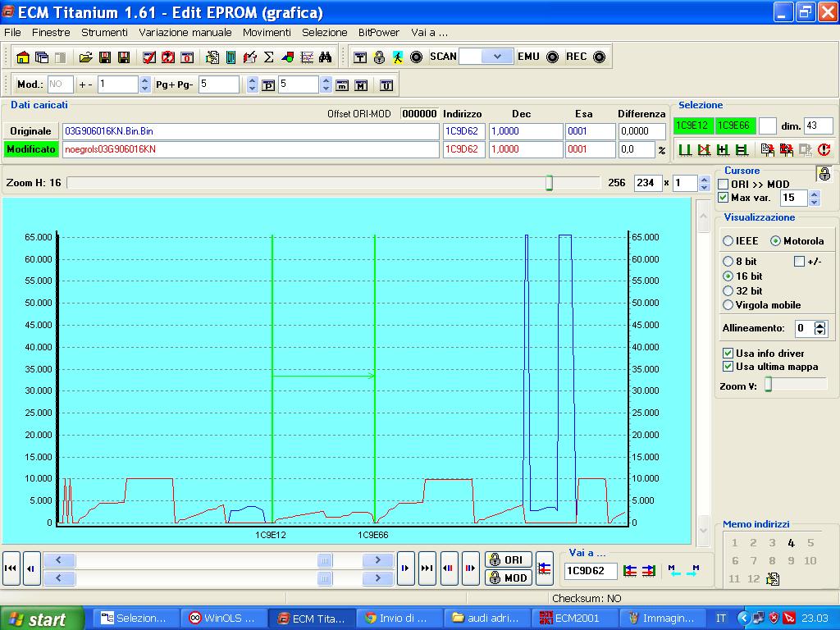Click the Zoom H slider handle
Viewport: 840px width, 630px height.
point(549,183)
